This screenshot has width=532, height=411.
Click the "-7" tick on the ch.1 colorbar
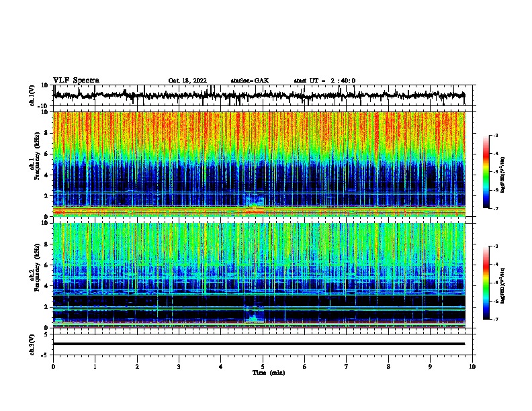pyautogui.click(x=496, y=208)
